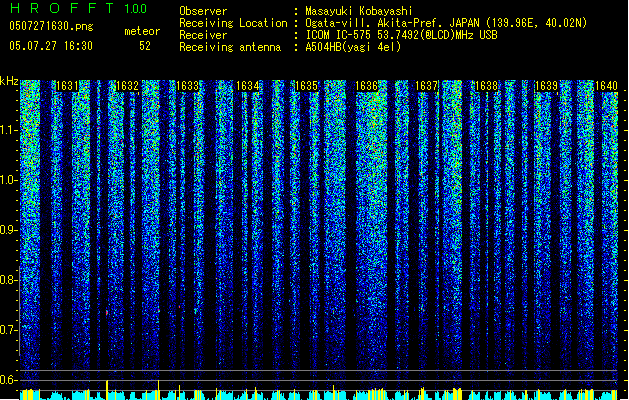The height and width of the screenshot is (400, 629).
Task: Click the Receiving antenna label
Action: [230, 47]
